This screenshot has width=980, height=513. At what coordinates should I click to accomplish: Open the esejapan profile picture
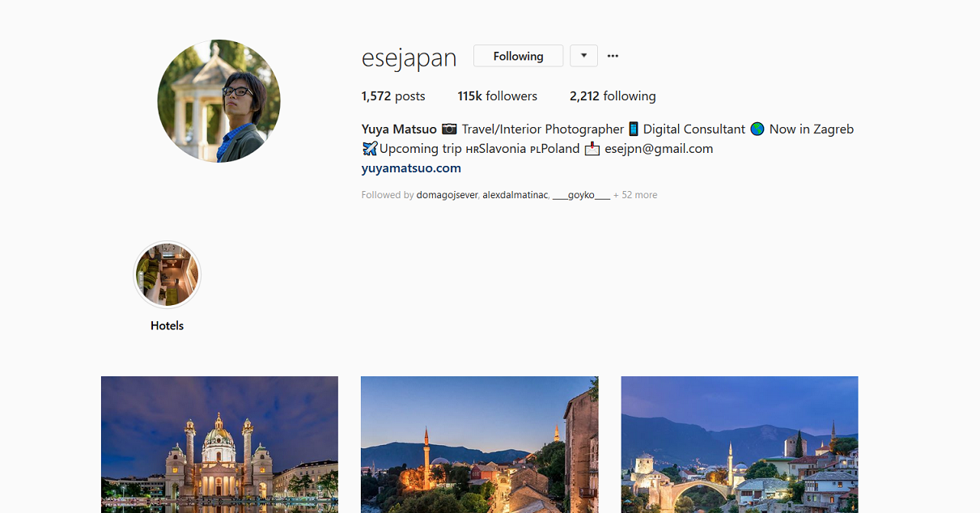tap(219, 101)
